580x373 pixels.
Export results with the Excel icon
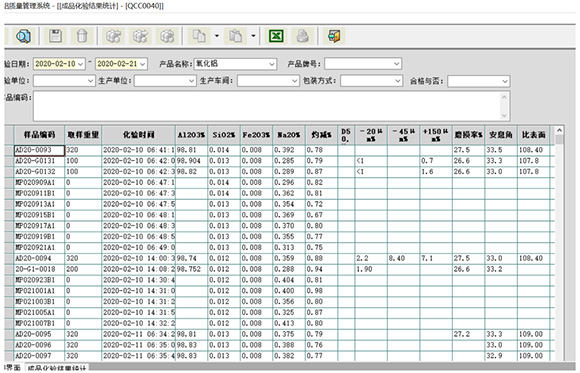[276, 36]
